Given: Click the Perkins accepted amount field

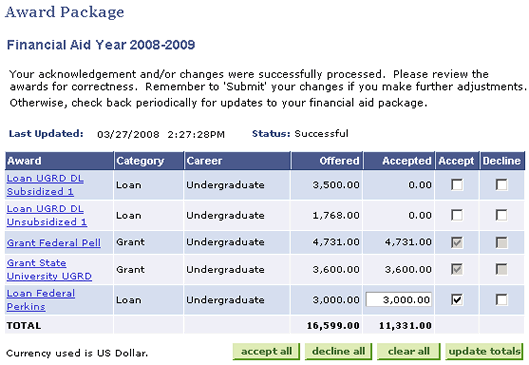Looking at the screenshot, I should tap(398, 300).
